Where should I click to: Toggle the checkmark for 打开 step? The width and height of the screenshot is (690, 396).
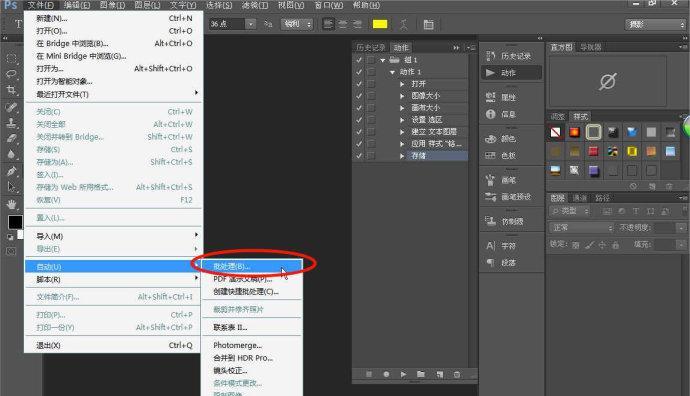click(x=359, y=84)
